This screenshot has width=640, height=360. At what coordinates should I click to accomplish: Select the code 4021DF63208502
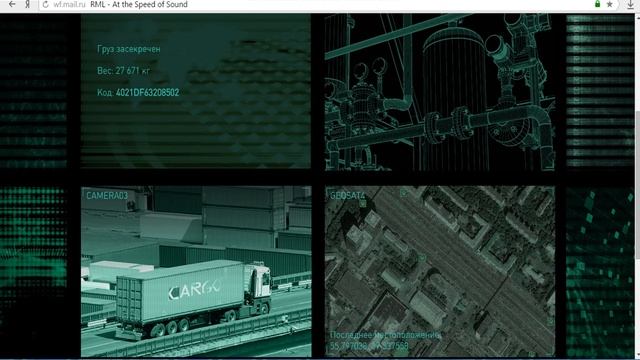[x=147, y=93]
